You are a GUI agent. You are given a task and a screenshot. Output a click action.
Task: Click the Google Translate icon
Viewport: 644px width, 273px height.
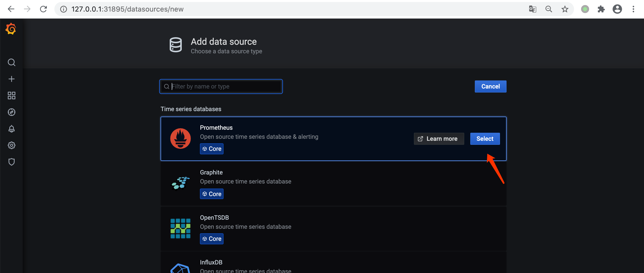(x=532, y=9)
